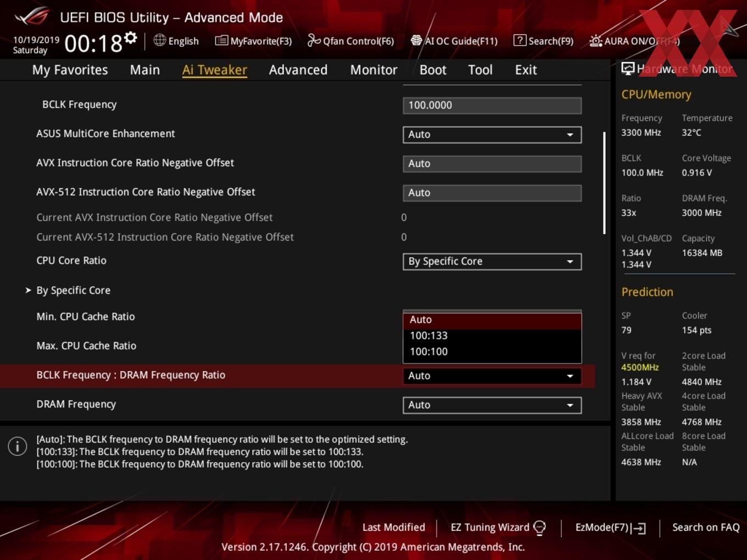Expand the By Specific Core submenu
The height and width of the screenshot is (560, 747).
coord(73,290)
